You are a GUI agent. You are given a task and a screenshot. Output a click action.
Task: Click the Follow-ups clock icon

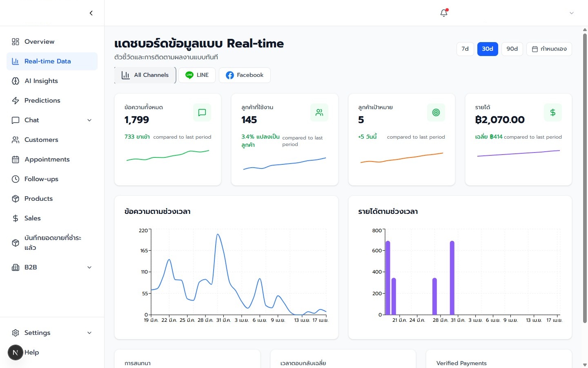[16, 179]
